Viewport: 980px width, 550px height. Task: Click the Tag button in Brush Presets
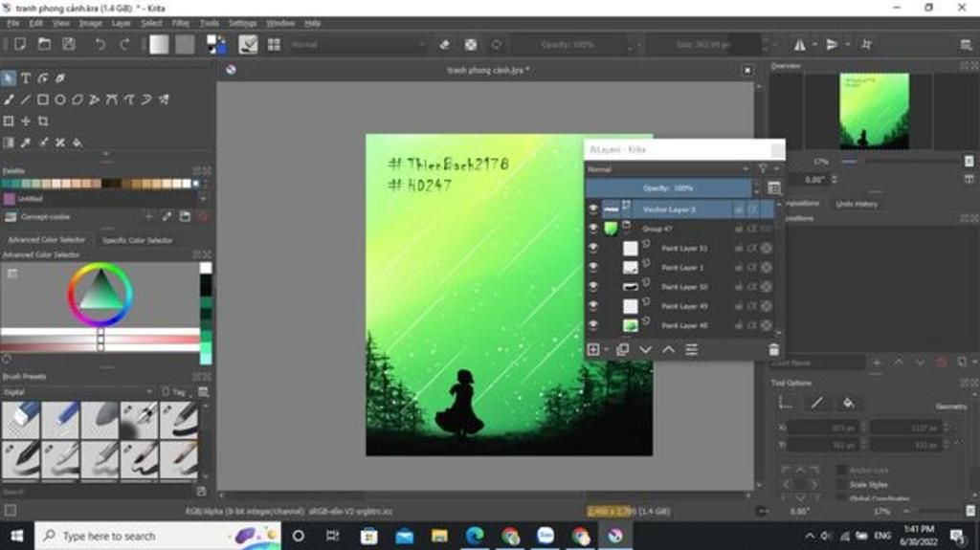(x=174, y=392)
